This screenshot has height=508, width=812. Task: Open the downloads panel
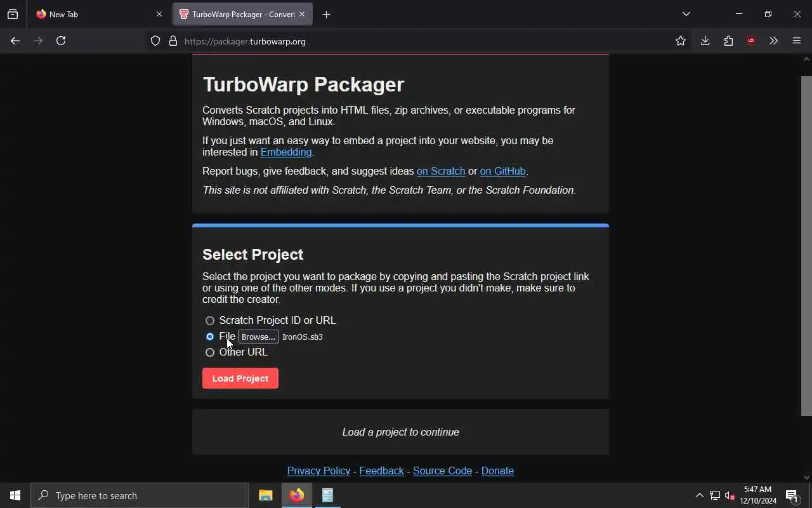(705, 41)
